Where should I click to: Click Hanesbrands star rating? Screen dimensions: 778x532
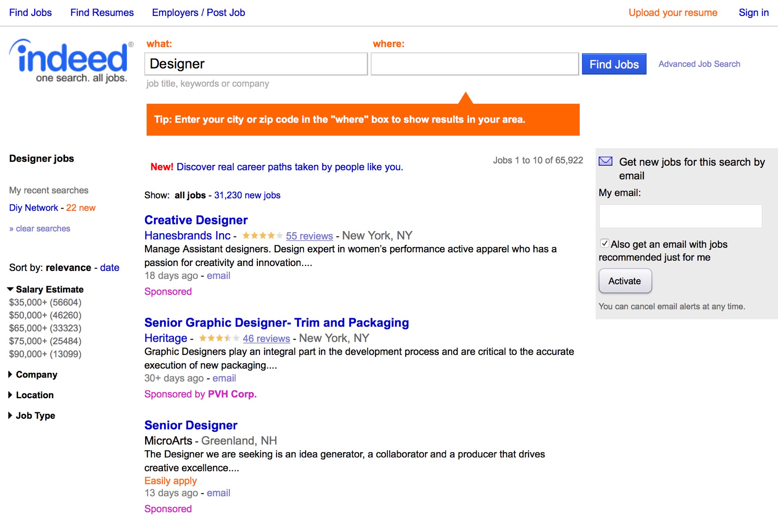pyautogui.click(x=262, y=236)
